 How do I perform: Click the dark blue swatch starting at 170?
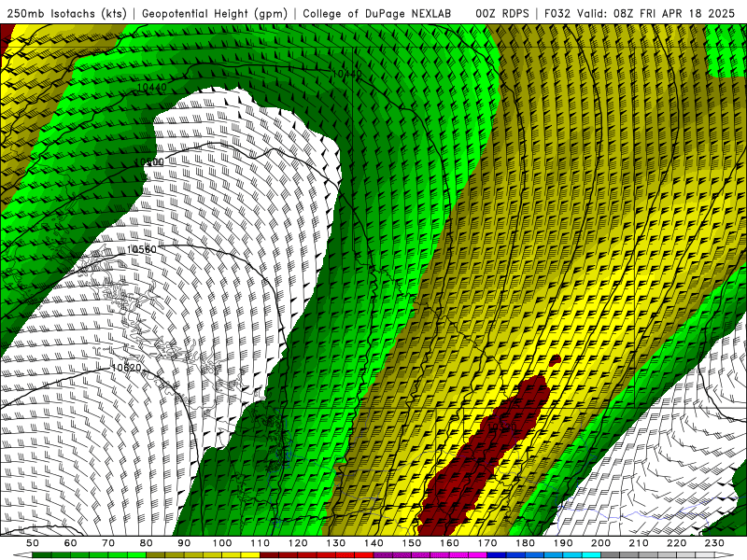(497, 555)
